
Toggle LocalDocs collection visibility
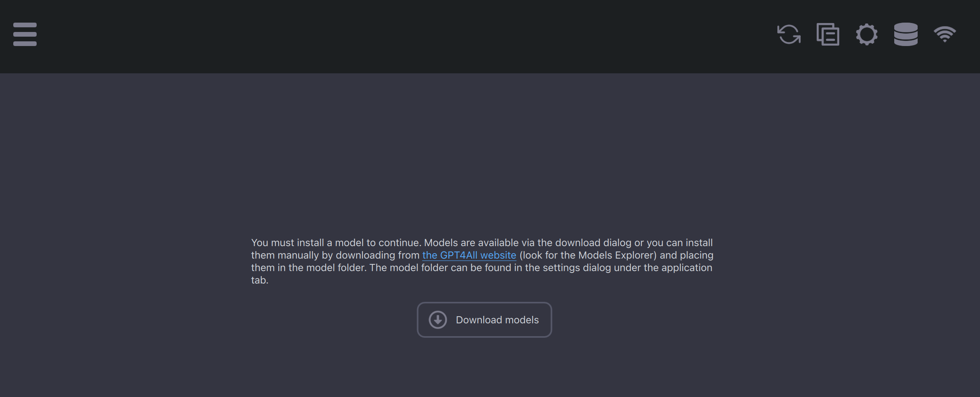[906, 35]
